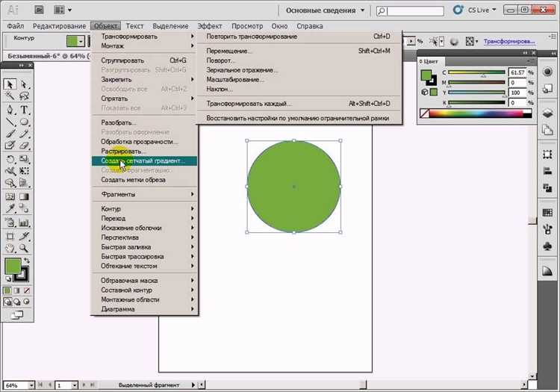
Task: Select the Eyedropper tool
Action: tap(10, 208)
